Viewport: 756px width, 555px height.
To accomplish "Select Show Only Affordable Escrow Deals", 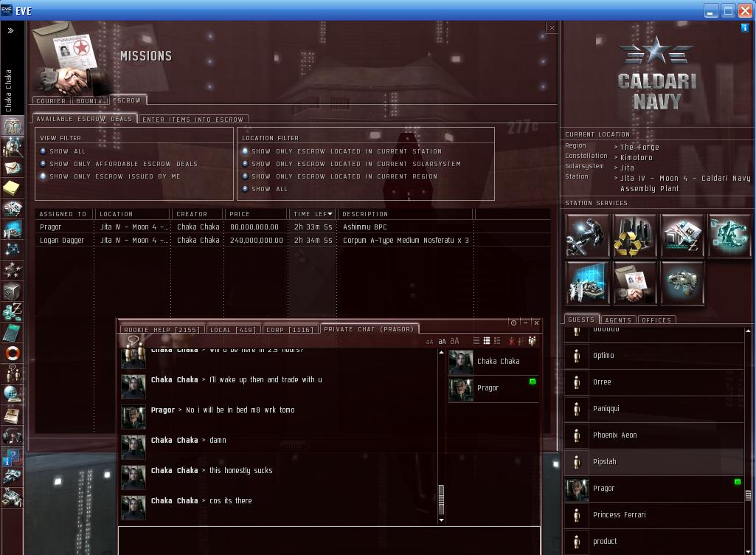I will point(119,164).
